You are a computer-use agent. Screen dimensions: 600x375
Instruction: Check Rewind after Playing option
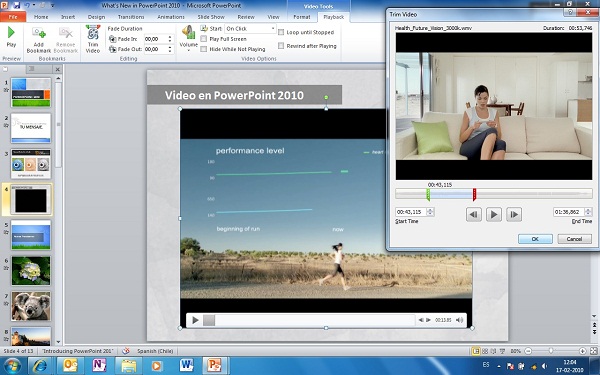pos(281,46)
